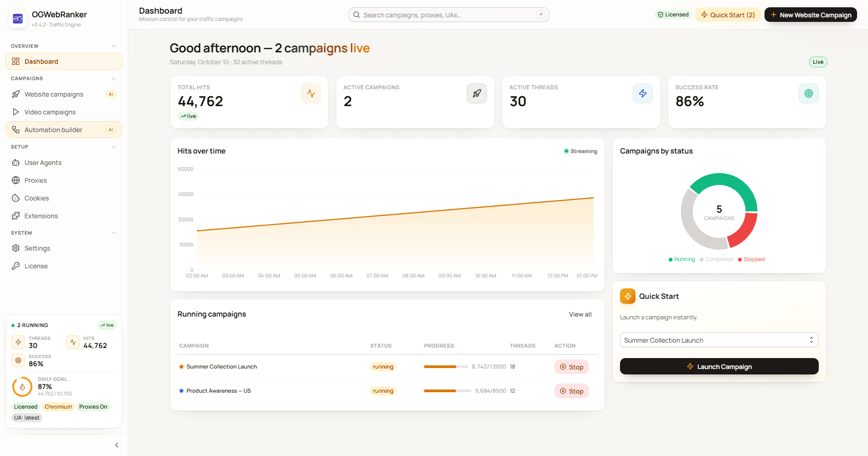Click the Success Rate target icon
The height and width of the screenshot is (456, 868).
pos(809,93)
